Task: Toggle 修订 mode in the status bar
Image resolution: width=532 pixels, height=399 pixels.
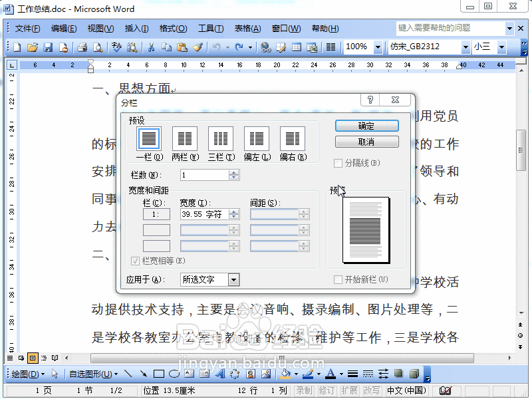Action: [327, 392]
